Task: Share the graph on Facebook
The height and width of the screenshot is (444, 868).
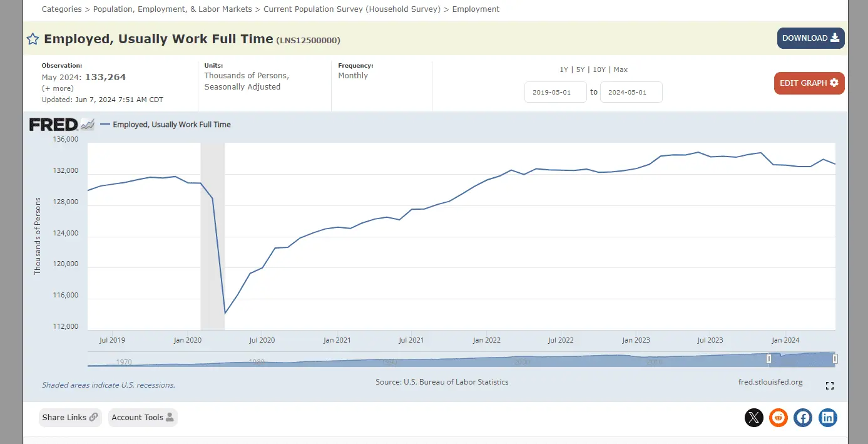Action: (803, 418)
